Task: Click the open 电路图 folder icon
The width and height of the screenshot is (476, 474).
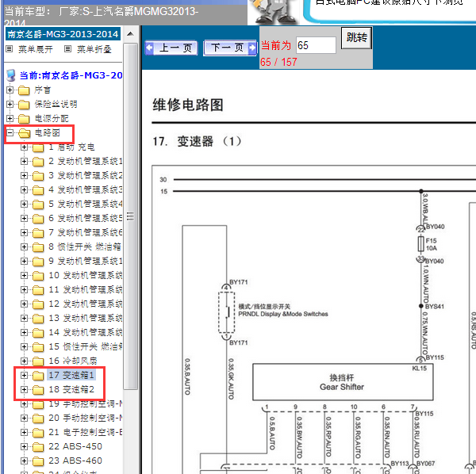Action: click(x=25, y=133)
